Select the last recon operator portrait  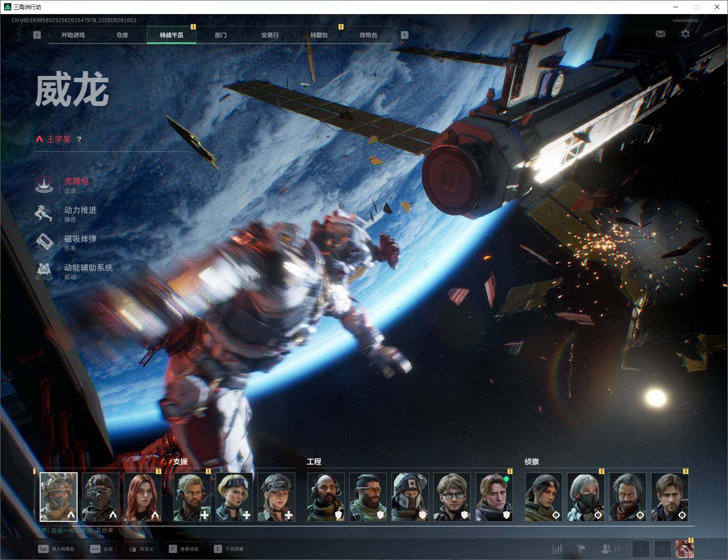pyautogui.click(x=670, y=497)
